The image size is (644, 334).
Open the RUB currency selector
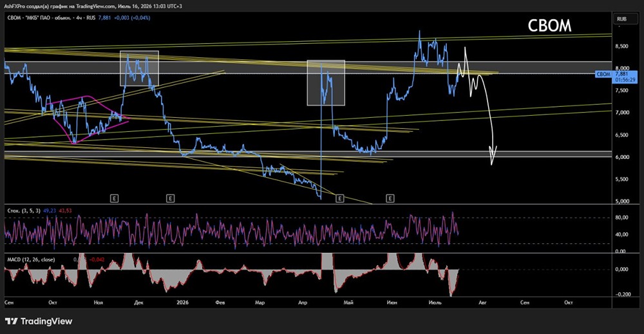click(x=621, y=19)
